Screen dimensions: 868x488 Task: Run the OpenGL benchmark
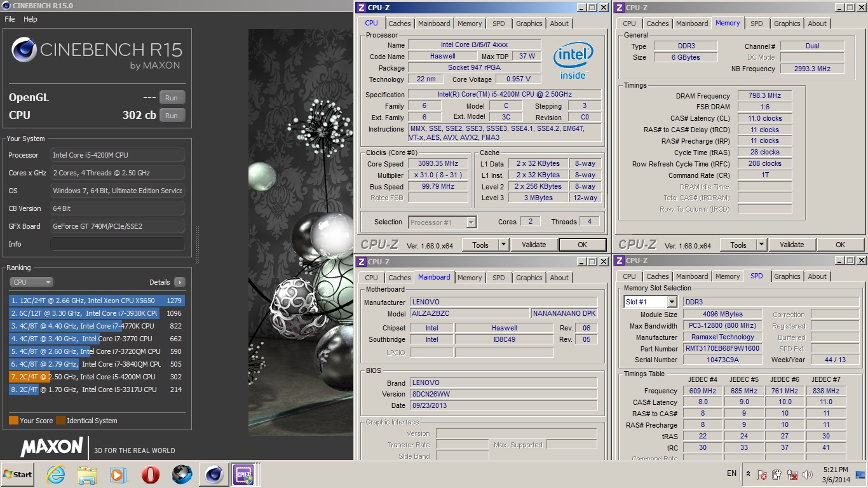click(x=172, y=98)
